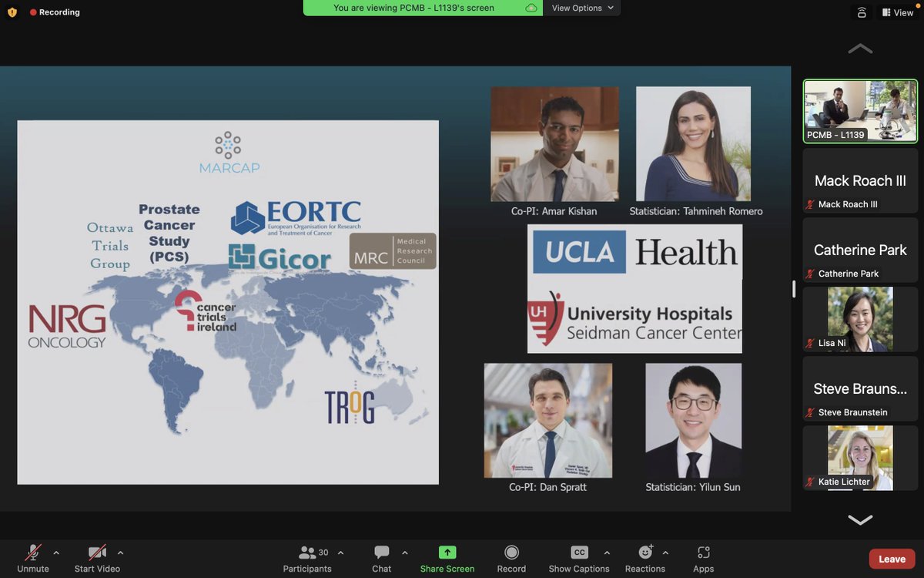Select Mack Roach III participant tile

click(x=860, y=180)
